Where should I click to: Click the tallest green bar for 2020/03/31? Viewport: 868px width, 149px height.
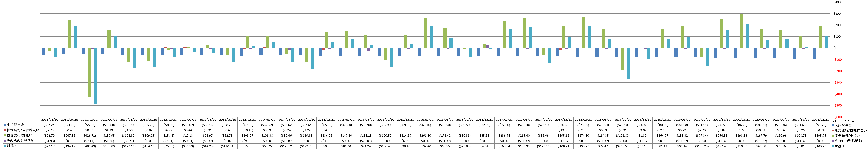pos(741,31)
